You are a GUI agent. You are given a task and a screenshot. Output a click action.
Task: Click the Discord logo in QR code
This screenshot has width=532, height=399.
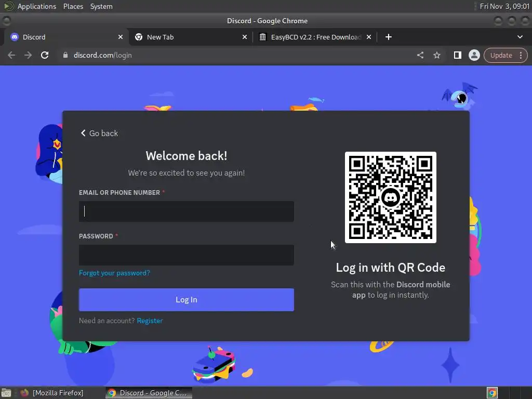391,197
